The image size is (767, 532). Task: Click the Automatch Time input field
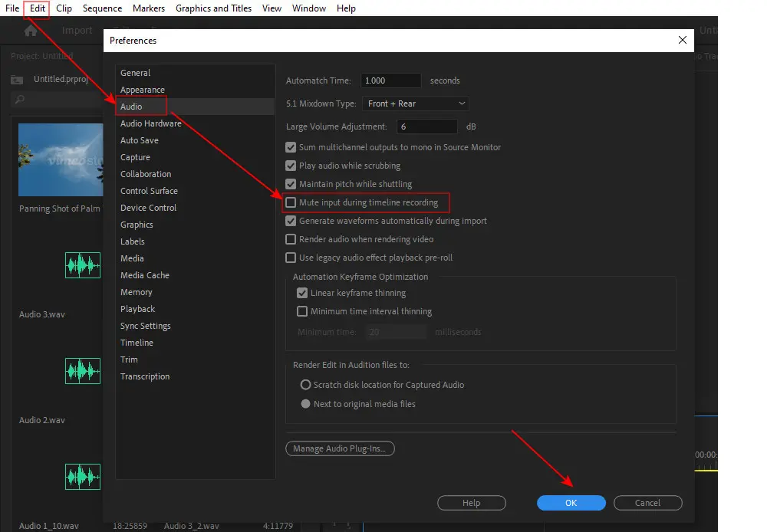(x=390, y=80)
